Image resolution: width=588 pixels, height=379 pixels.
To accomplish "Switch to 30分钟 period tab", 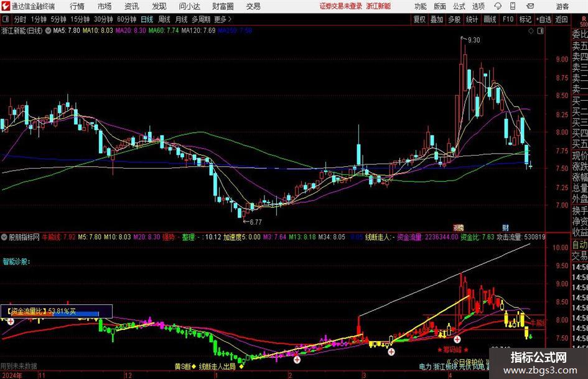I will tap(103, 19).
